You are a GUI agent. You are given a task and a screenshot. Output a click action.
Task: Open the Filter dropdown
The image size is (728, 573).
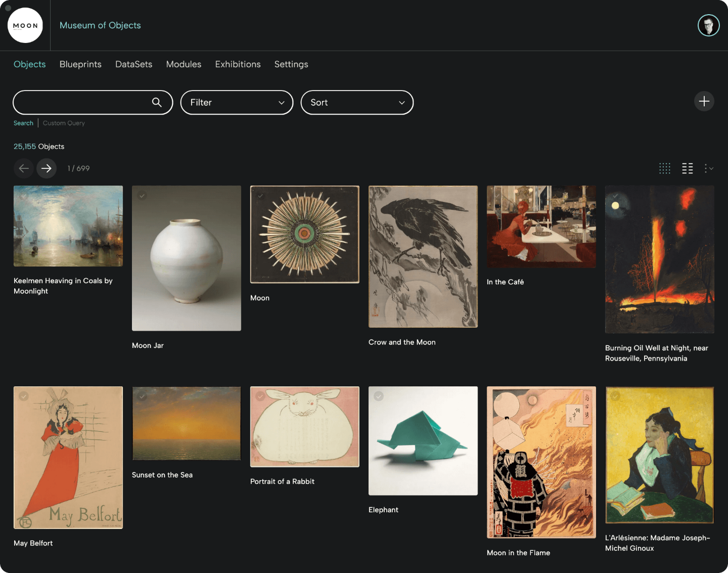(x=237, y=103)
